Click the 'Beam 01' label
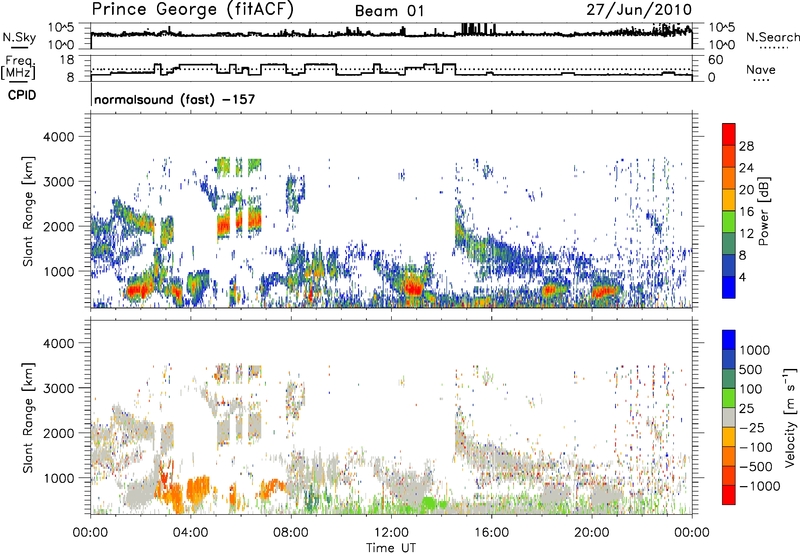This screenshot has width=800, height=554. coord(389,11)
